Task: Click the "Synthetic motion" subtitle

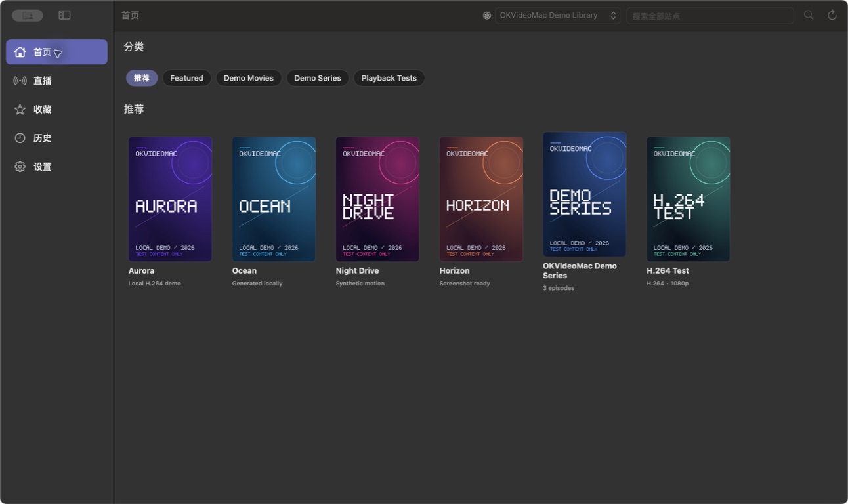Action: [x=360, y=283]
